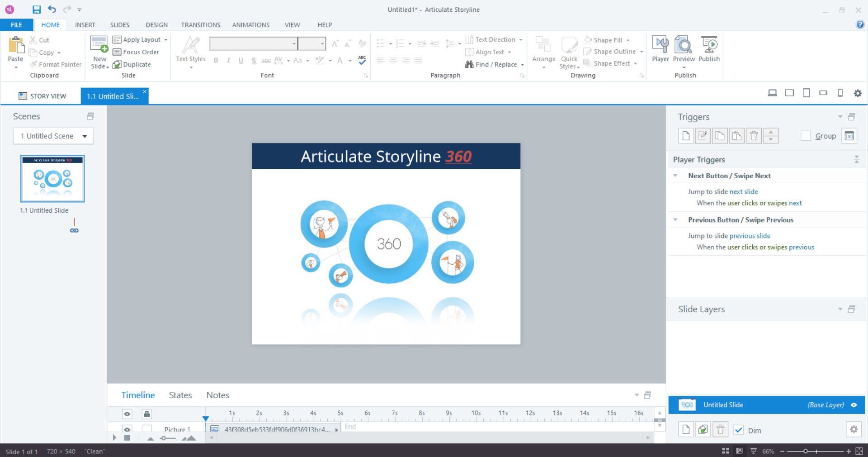The image size is (868, 457).
Task: Click the timeline Play button
Action: (114, 438)
